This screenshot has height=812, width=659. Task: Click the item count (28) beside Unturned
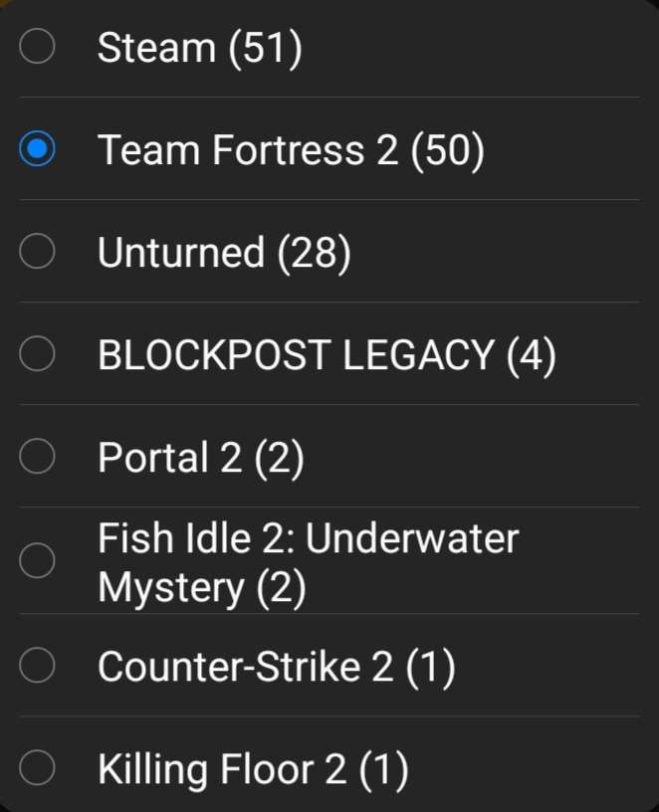coord(315,253)
